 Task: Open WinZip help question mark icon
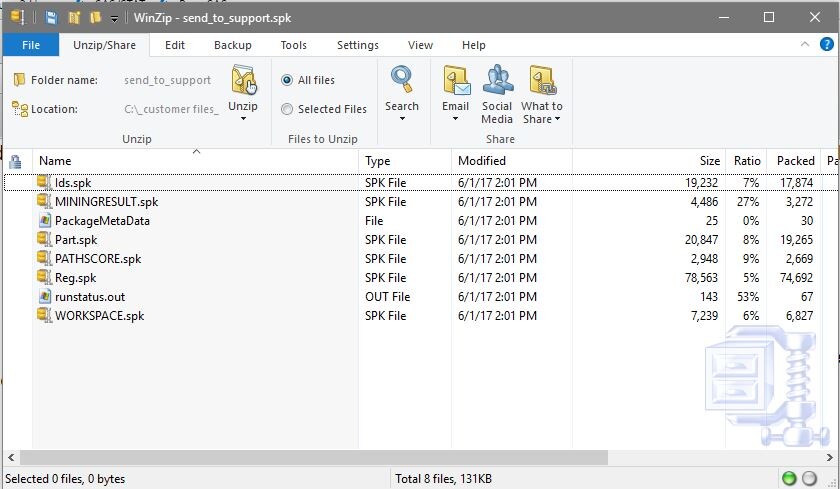coord(825,45)
